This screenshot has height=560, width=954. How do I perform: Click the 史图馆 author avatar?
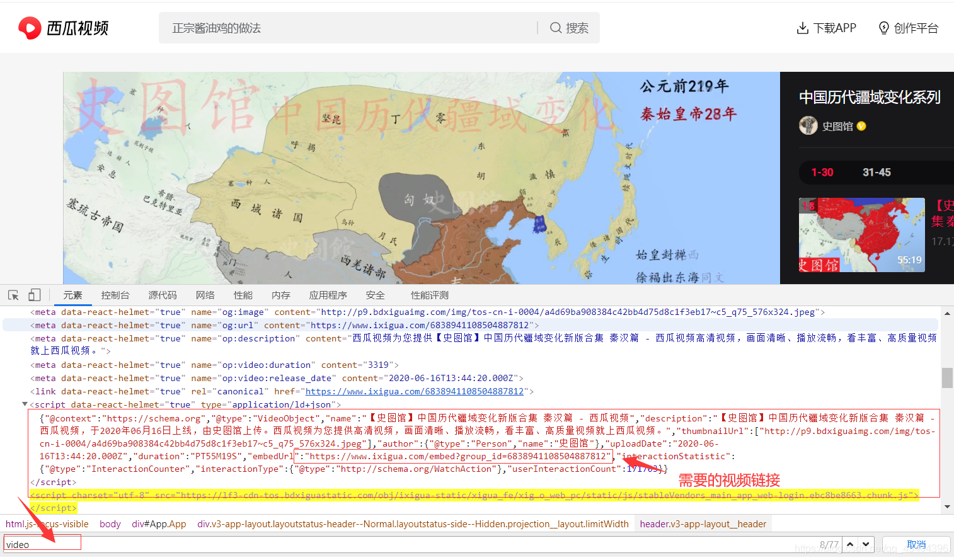(808, 125)
